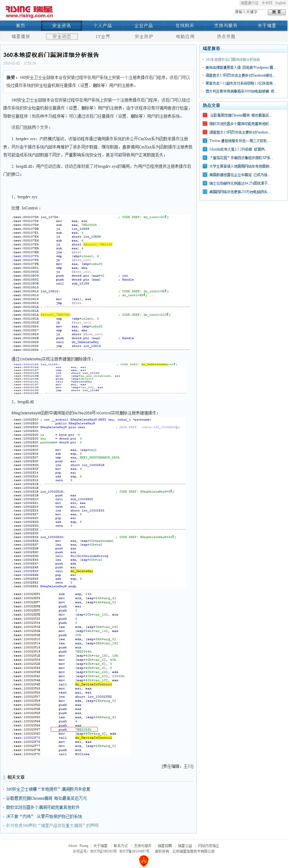Viewport: 289px width, 868px height.
Task: Click the CmDeleteKey disassembly code image
Action: pyautogui.click(x=99, y=379)
